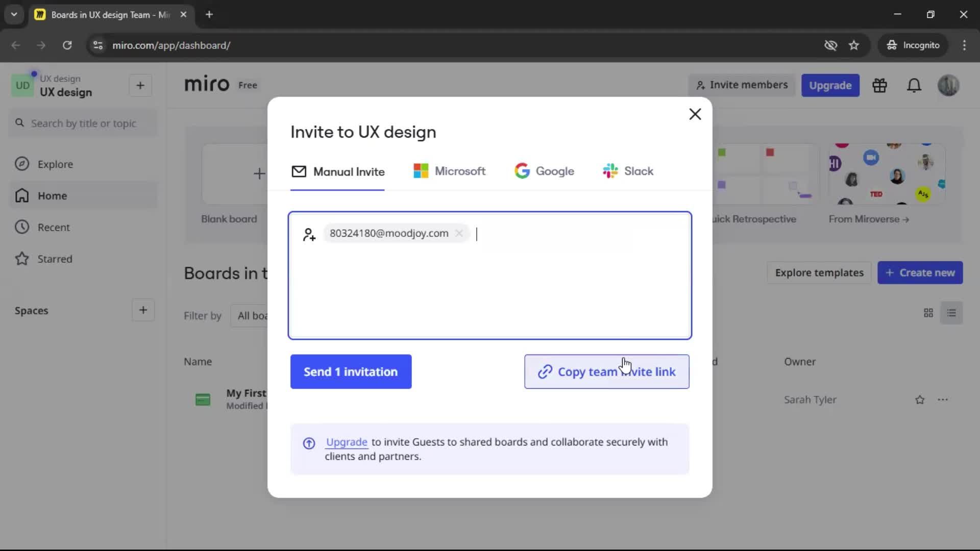
Task: Open the My First Board row icon
Action: tap(203, 400)
